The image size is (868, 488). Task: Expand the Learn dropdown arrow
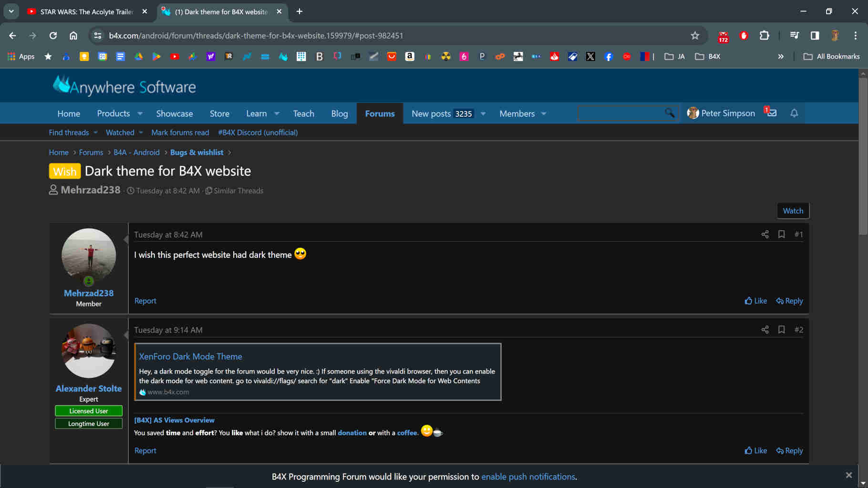pos(277,113)
